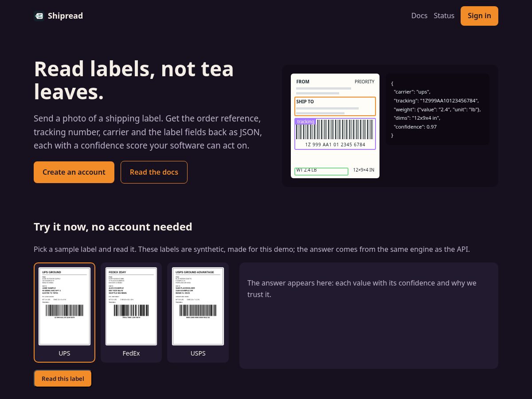Image resolution: width=532 pixels, height=399 pixels.
Task: Click the heading Try it now, no account needed
Action: pyautogui.click(x=113, y=227)
